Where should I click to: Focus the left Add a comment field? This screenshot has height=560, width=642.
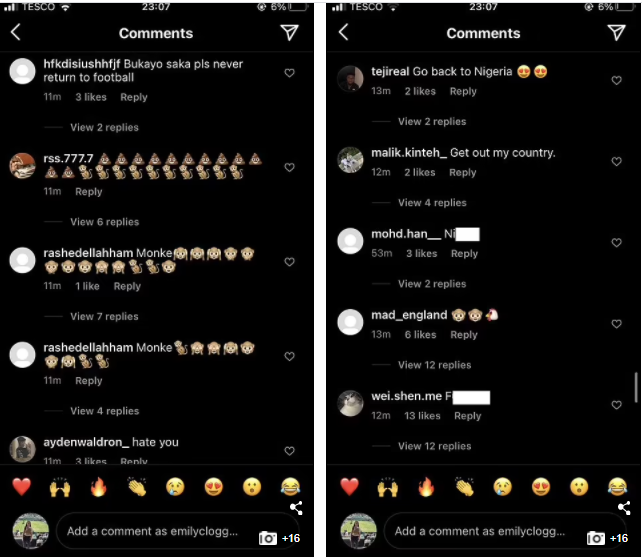[152, 531]
